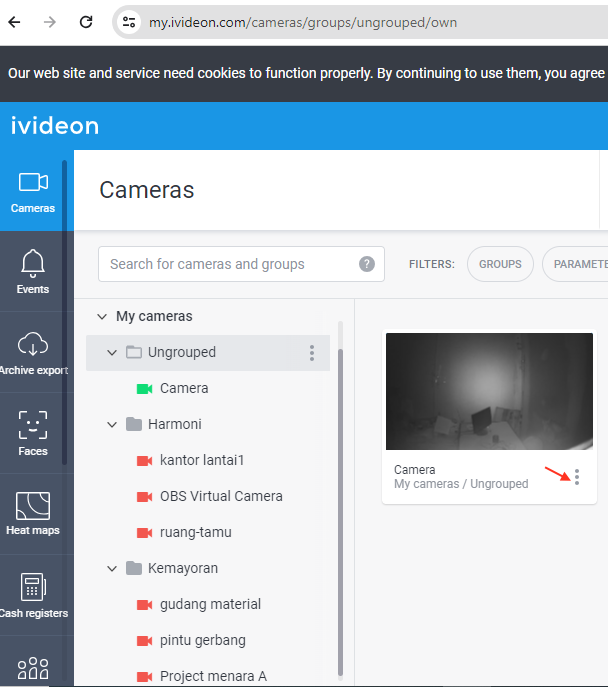Open the Camera live preview thumbnail

489,391
